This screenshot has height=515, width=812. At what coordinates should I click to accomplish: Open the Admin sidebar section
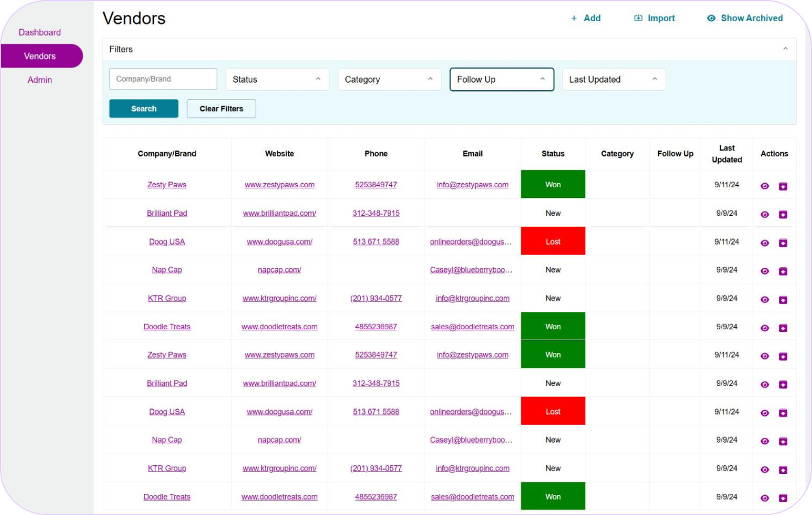[39, 80]
